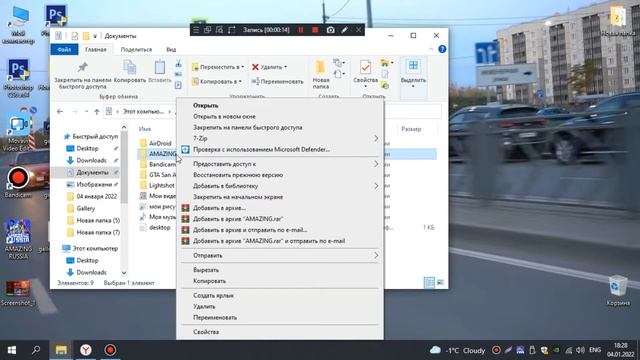Viewport: 640px width, 360px height.
Task: Open taskbar search magnifier
Action: [36, 350]
